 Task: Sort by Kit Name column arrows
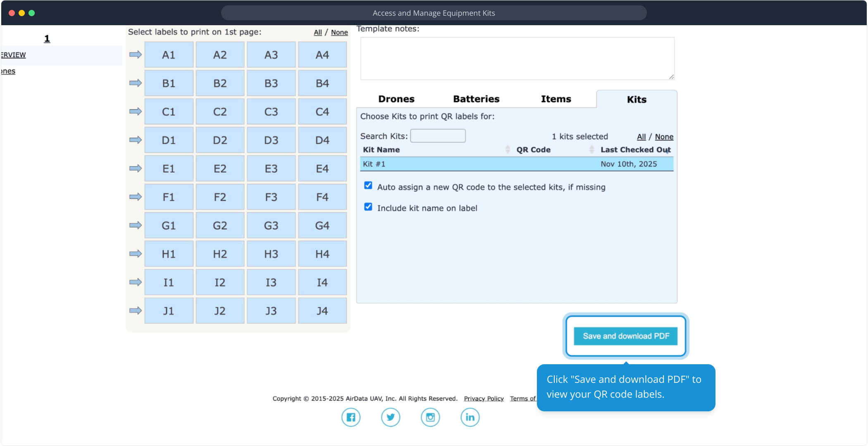(508, 149)
